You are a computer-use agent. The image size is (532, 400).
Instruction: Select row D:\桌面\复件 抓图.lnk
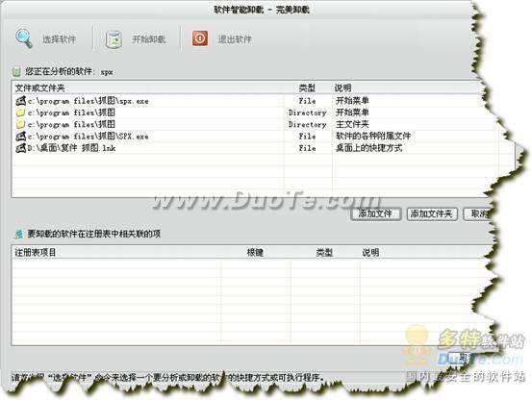click(251, 148)
